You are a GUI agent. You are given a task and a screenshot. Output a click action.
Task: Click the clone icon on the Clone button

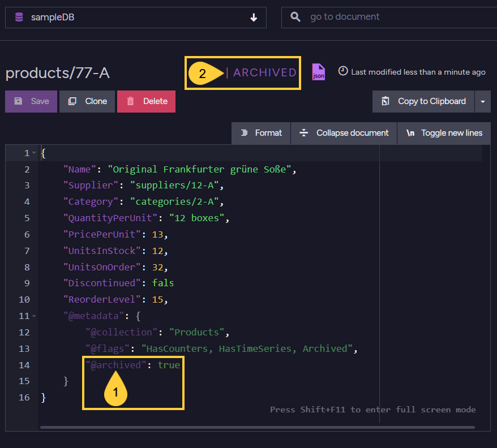72,101
